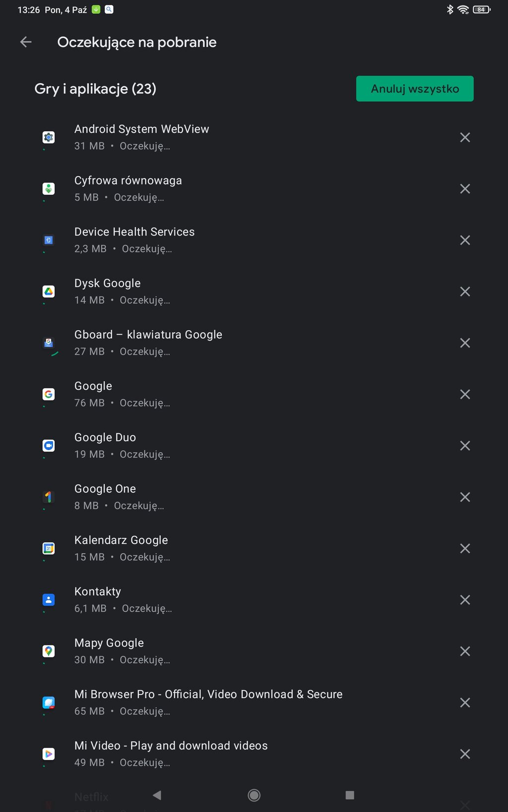Image resolution: width=508 pixels, height=812 pixels.
Task: Select the Google One app icon
Action: 49,497
